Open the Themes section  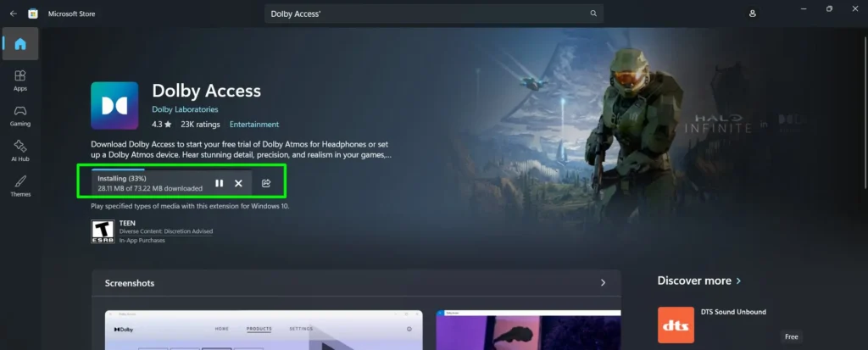[x=20, y=186]
